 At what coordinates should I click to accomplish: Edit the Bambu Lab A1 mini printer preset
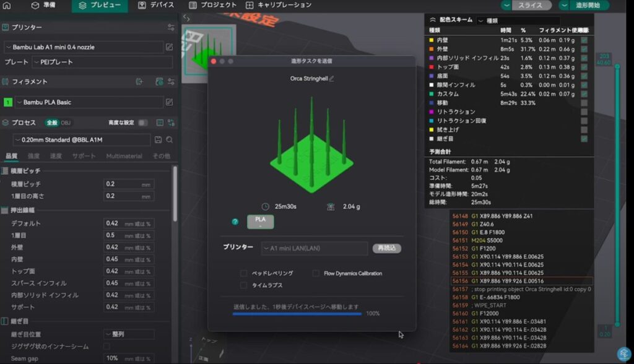coord(169,47)
